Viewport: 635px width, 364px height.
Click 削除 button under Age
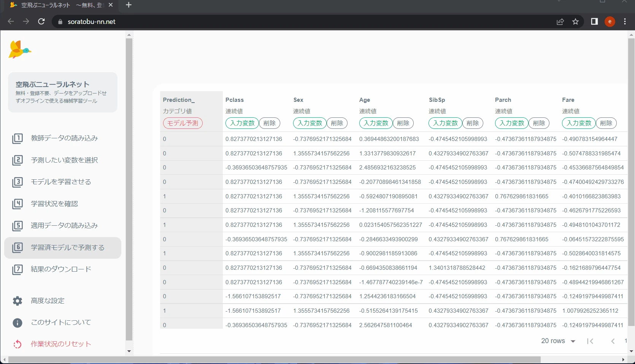(x=403, y=123)
